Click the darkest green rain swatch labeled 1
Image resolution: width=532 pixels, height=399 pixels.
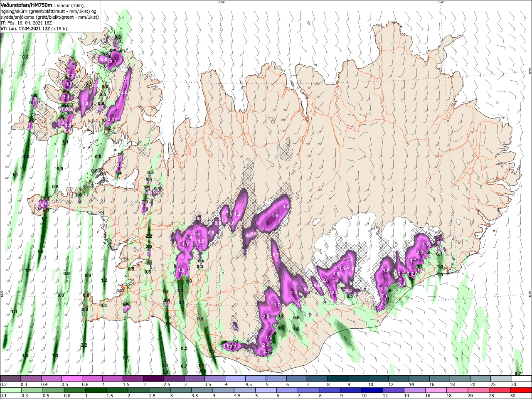point(96,390)
